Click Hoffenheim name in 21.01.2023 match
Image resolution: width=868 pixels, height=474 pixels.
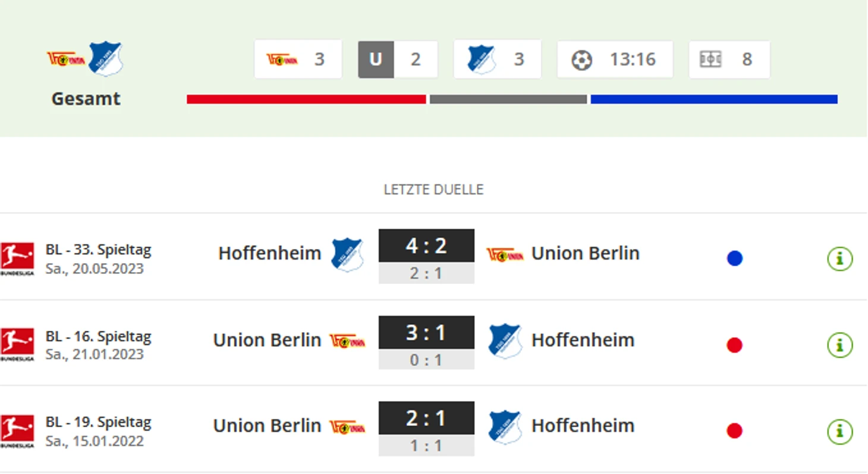pos(583,340)
